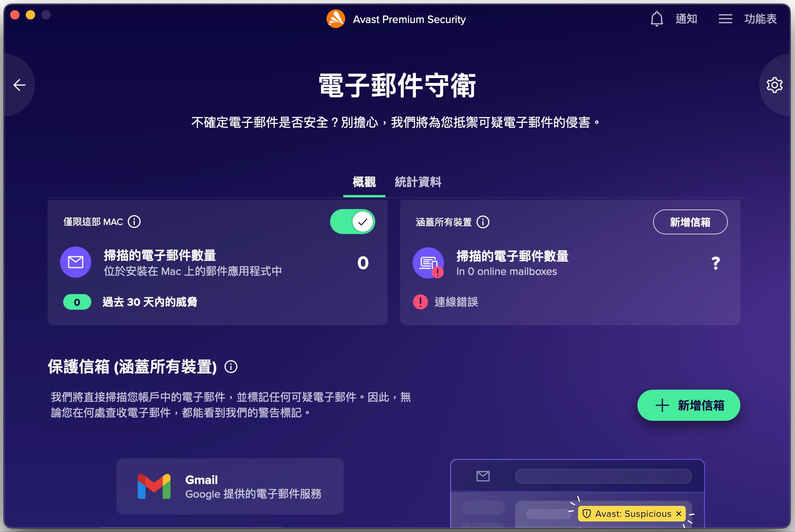Click the info icon next to 涵蓋所有裝置
This screenshot has width=795, height=532.
click(483, 222)
